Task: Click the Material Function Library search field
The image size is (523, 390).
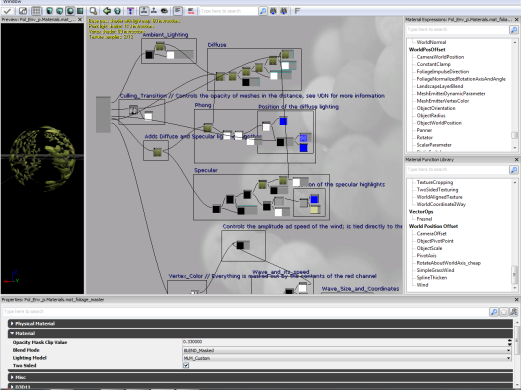Action: click(457, 170)
